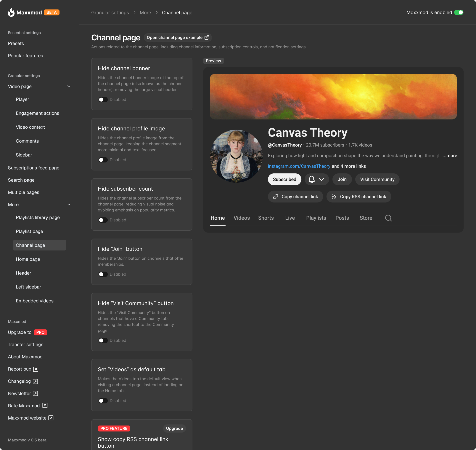The height and width of the screenshot is (450, 476).
Task: Click external link icon beside Newsletter
Action: [35, 393]
